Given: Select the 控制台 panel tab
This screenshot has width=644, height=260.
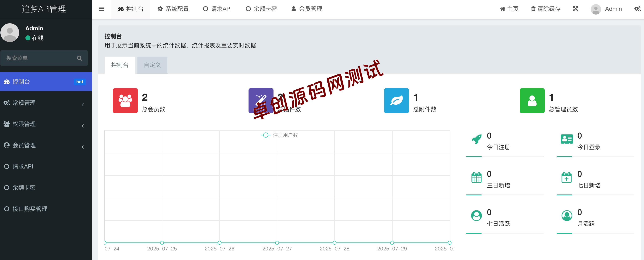Looking at the screenshot, I should click(x=120, y=65).
